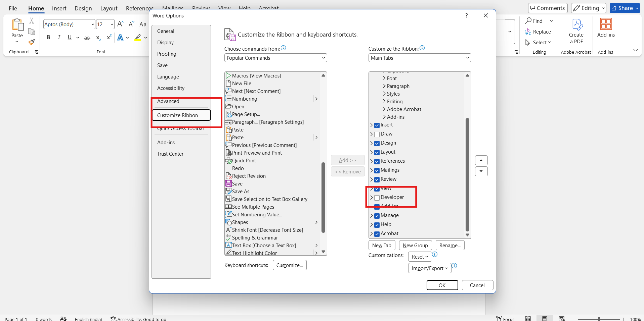Click the Cancel button
Screen dimensions: 644x321
pyautogui.click(x=477, y=285)
